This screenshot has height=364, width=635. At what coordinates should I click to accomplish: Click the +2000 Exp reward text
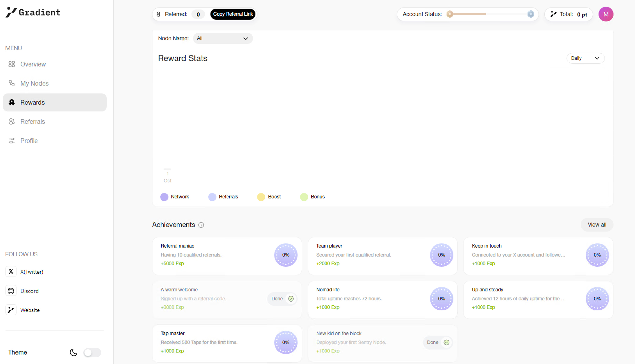point(328,263)
